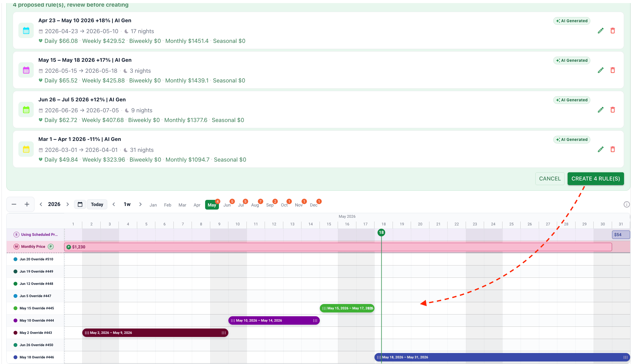
Task: Click the $1,230 monthly price bar
Action: pyautogui.click(x=338, y=247)
